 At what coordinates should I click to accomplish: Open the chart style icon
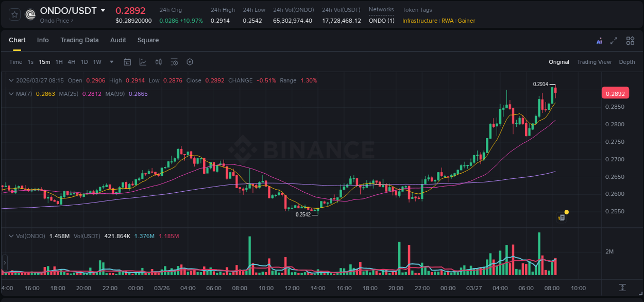coord(143,62)
